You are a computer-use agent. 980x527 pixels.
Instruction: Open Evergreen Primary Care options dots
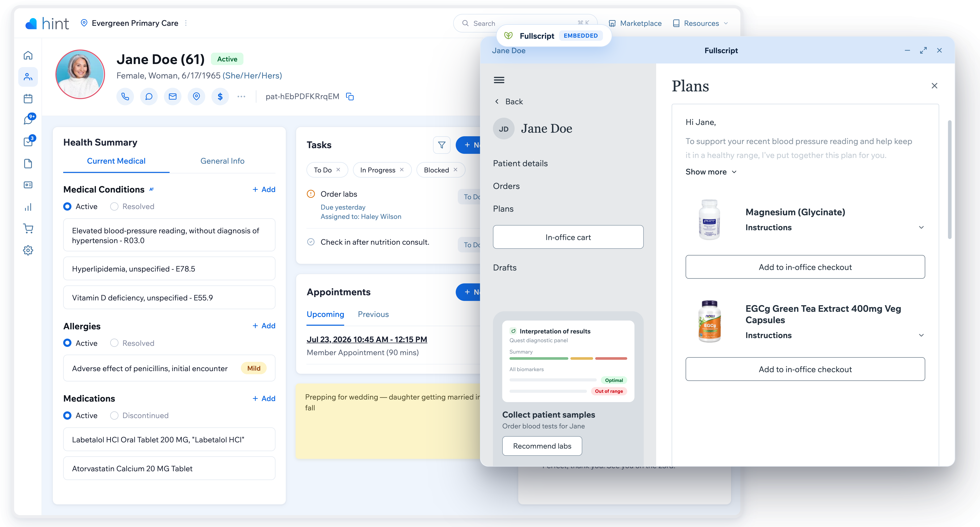[x=186, y=23]
